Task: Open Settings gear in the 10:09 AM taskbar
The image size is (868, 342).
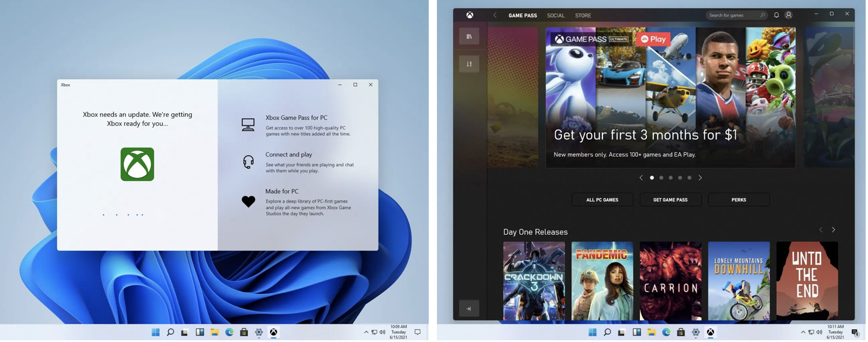Action: tap(260, 333)
